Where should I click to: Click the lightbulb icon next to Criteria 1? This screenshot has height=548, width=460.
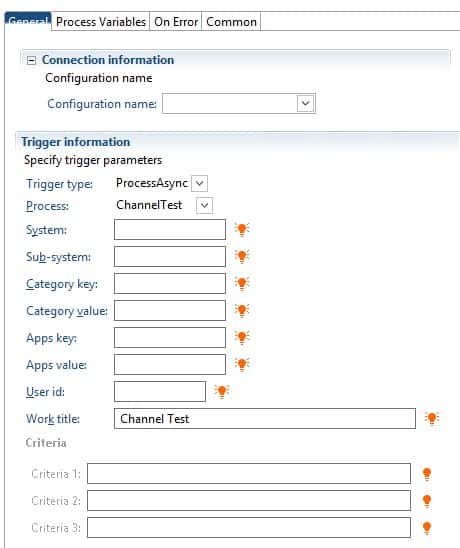(x=427, y=474)
